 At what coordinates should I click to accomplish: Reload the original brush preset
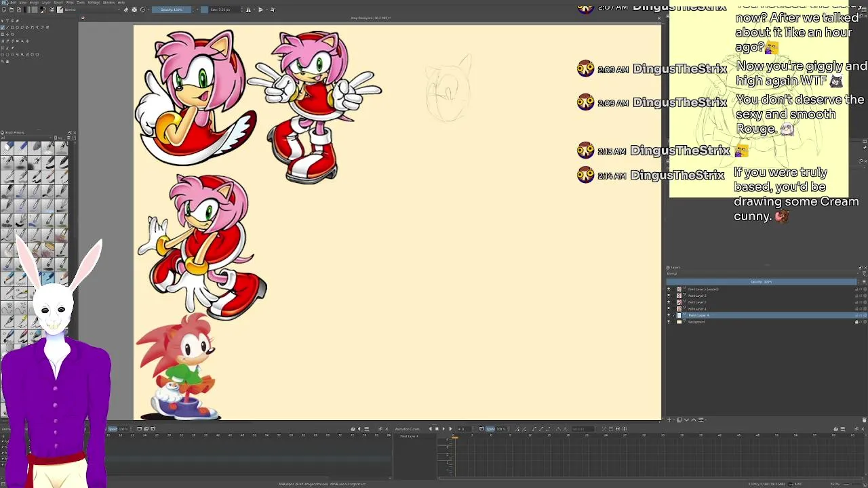click(142, 9)
